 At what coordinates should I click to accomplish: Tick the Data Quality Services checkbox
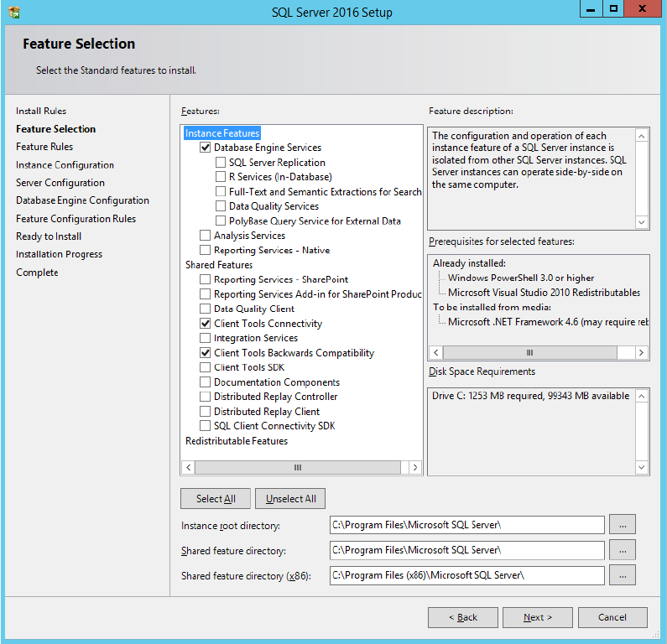221,206
